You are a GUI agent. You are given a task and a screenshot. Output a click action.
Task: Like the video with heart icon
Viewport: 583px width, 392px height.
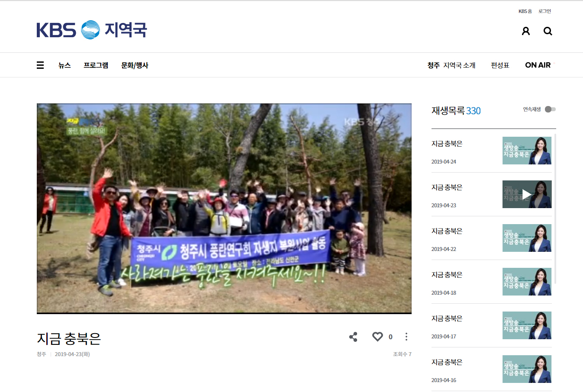377,337
